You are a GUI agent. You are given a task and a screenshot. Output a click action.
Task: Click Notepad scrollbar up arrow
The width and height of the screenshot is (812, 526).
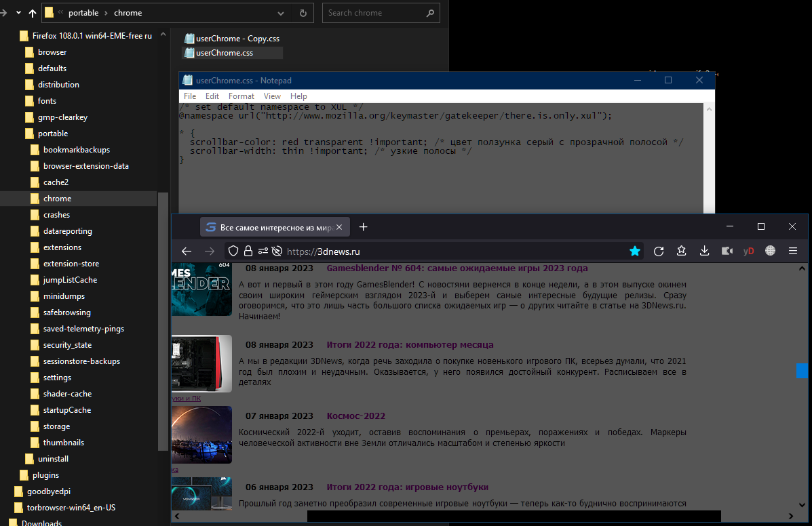(x=709, y=109)
